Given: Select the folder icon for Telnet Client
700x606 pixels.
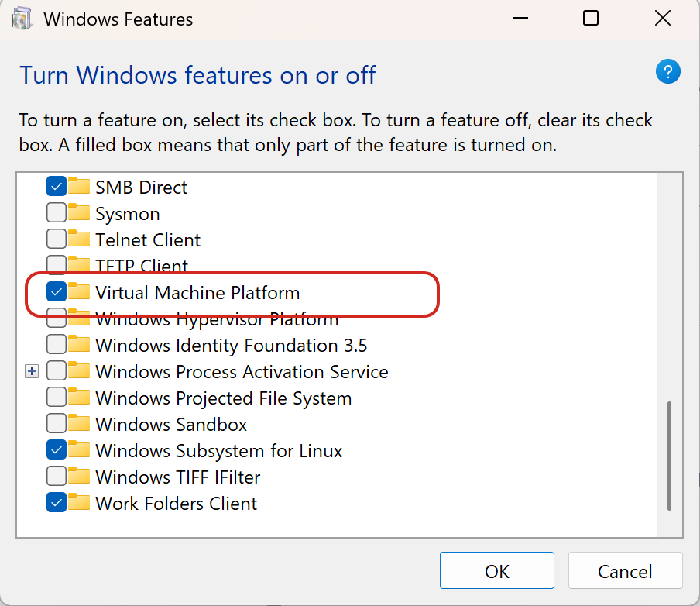Looking at the screenshot, I should point(79,239).
